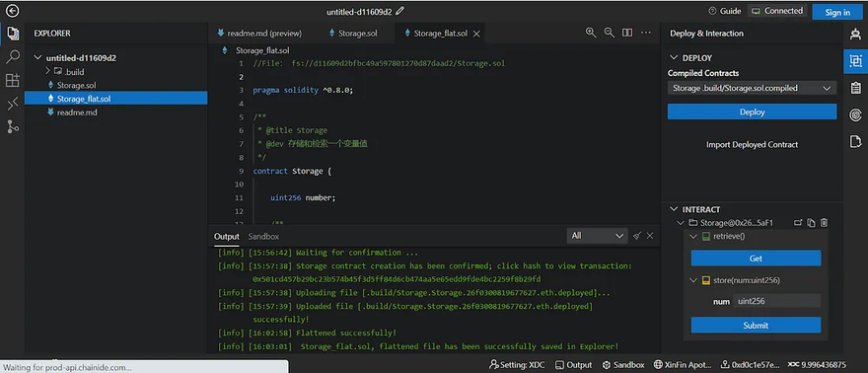The width and height of the screenshot is (868, 373).
Task: Close the Storage_flat.sol tab
Action: 476,34
